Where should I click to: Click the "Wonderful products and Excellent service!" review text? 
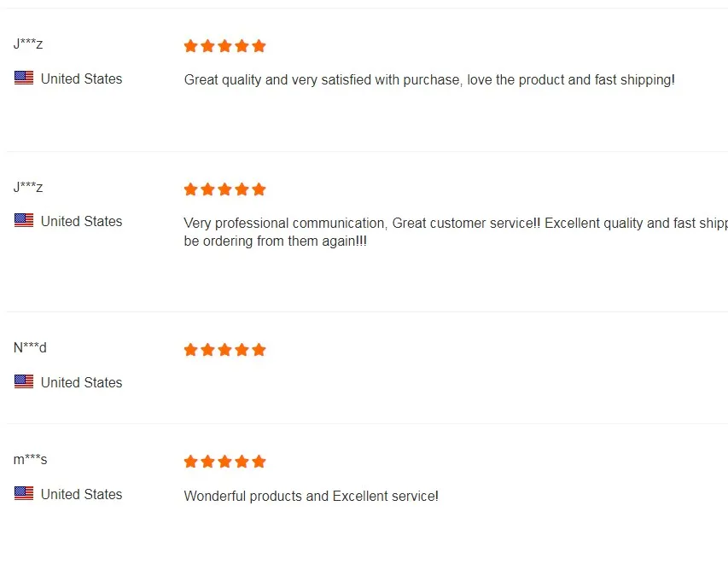coord(311,496)
